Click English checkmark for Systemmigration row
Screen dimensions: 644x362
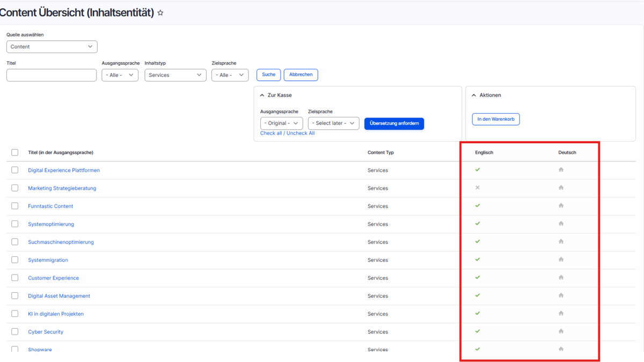point(478,260)
